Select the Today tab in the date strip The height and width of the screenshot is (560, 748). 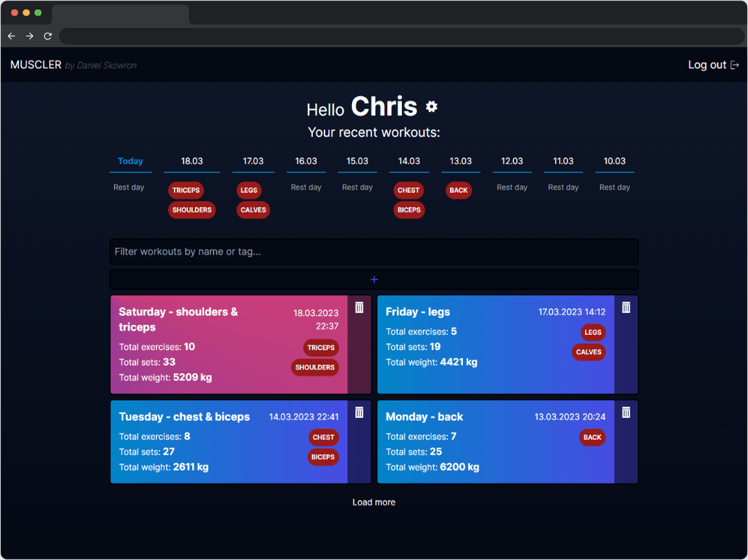coord(130,161)
